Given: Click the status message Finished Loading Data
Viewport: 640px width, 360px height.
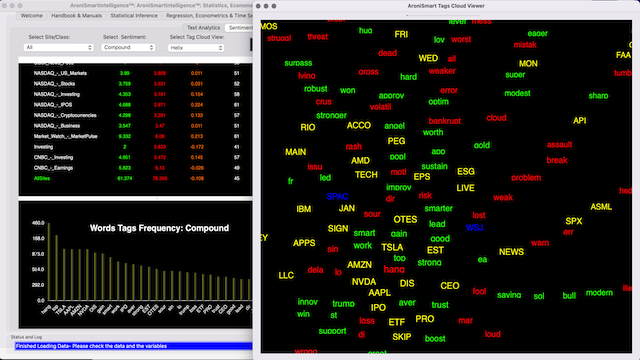Looking at the screenshot, I should pos(91,346).
